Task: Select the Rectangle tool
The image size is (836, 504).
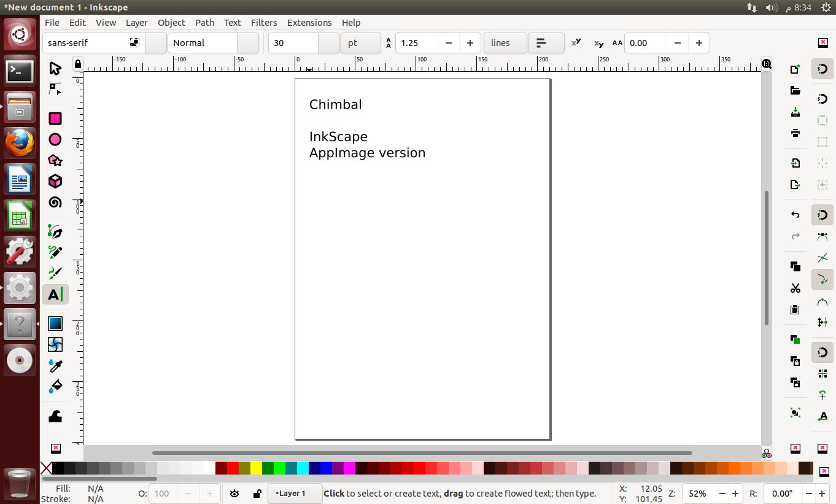Action: (x=55, y=118)
